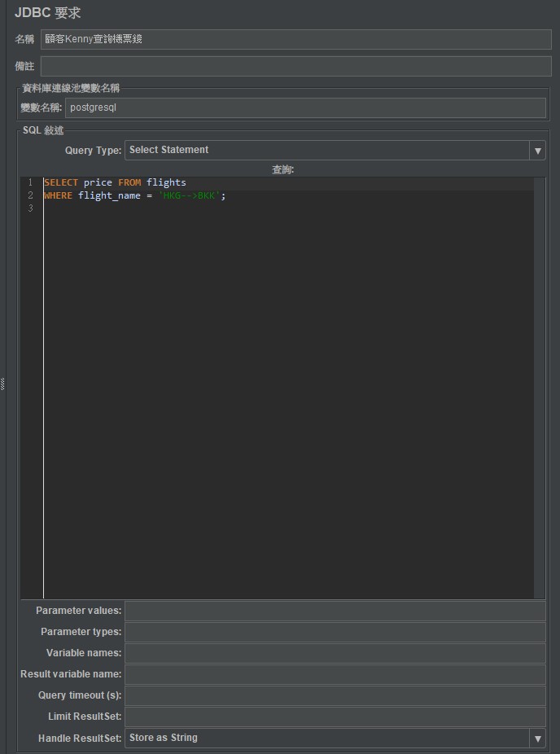Click the flights table name in query
The image size is (560, 754).
tap(166, 182)
